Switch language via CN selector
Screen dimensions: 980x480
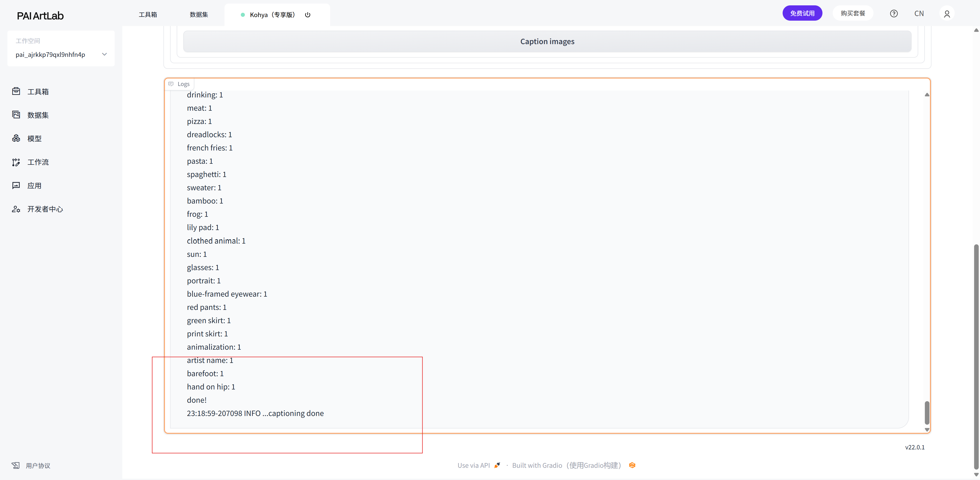tap(919, 14)
